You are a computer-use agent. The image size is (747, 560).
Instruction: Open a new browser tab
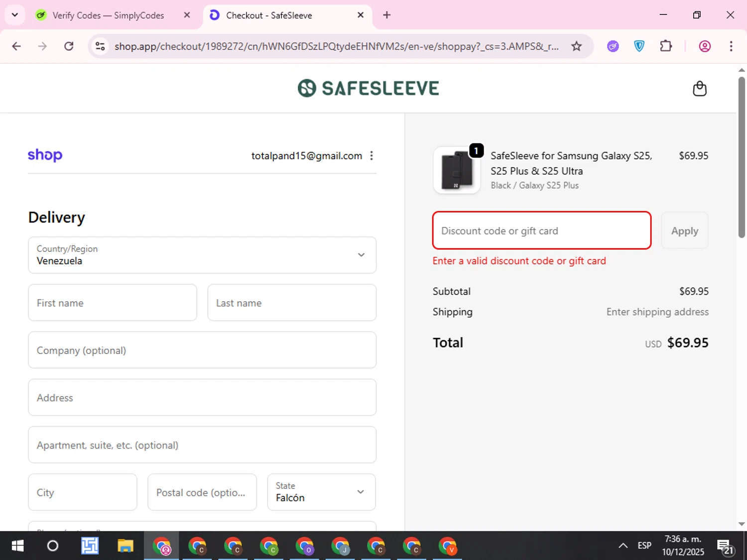(387, 15)
